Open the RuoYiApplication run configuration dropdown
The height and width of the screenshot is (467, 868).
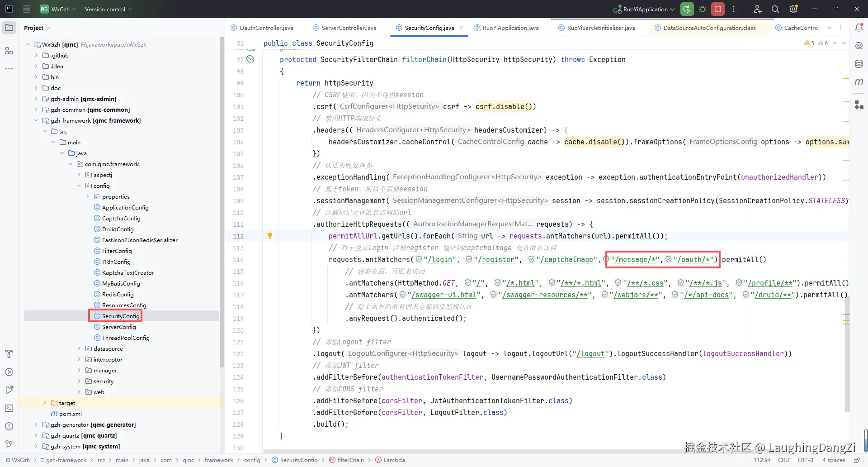click(645, 9)
